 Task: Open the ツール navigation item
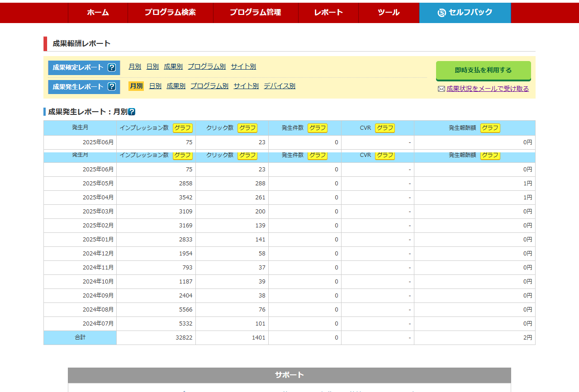[389, 13]
